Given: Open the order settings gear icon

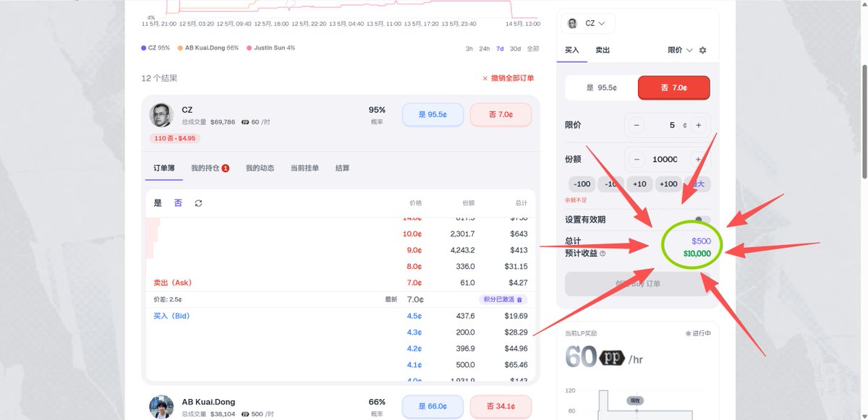Looking at the screenshot, I should tap(702, 51).
